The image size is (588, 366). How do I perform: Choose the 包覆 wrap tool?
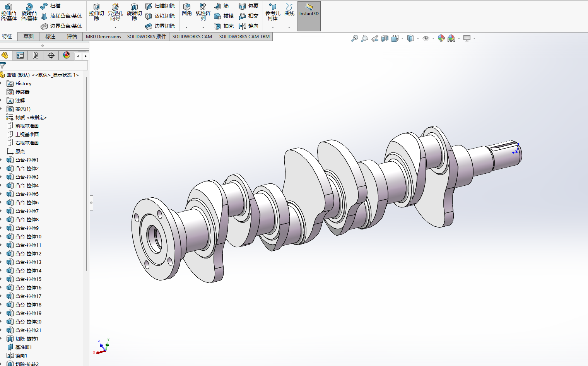(248, 6)
